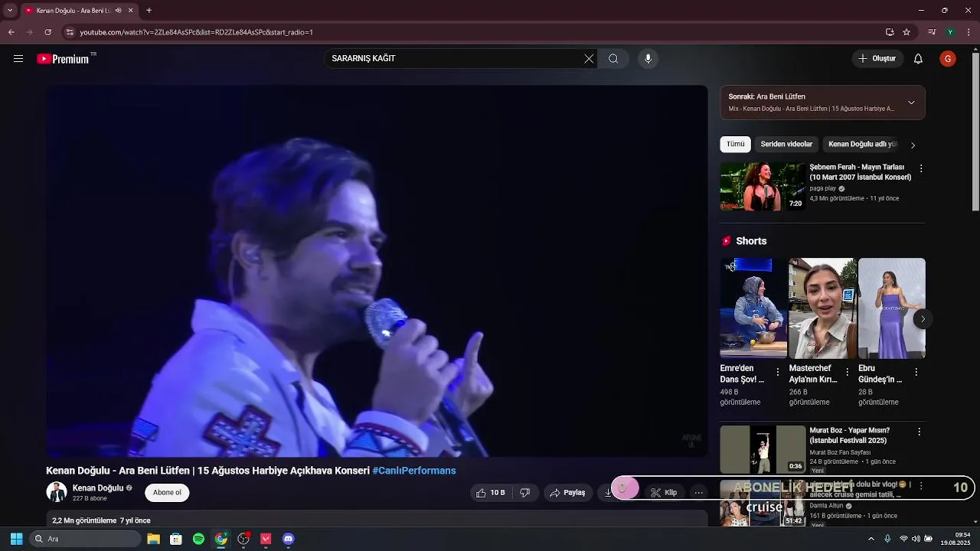
Task: Open Spotify from the taskbar
Action: click(x=198, y=539)
